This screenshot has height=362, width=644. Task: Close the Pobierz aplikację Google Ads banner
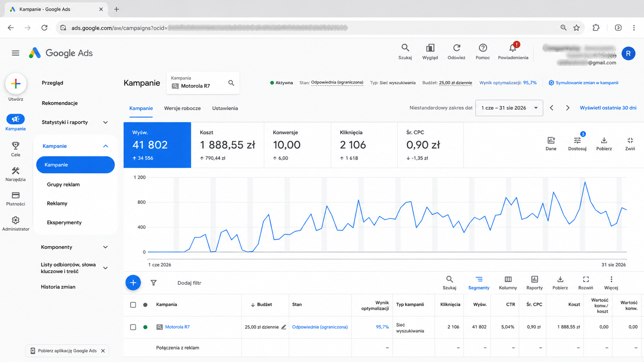[x=103, y=351]
